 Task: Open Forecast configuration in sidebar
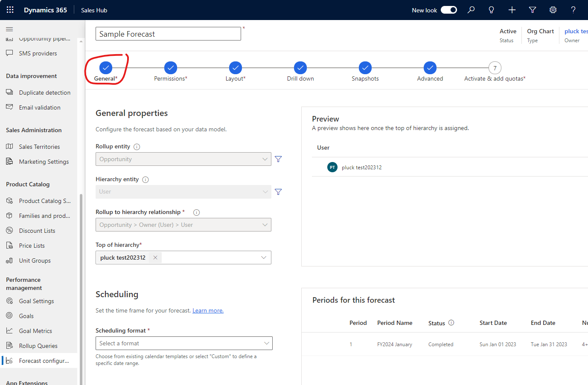point(38,361)
